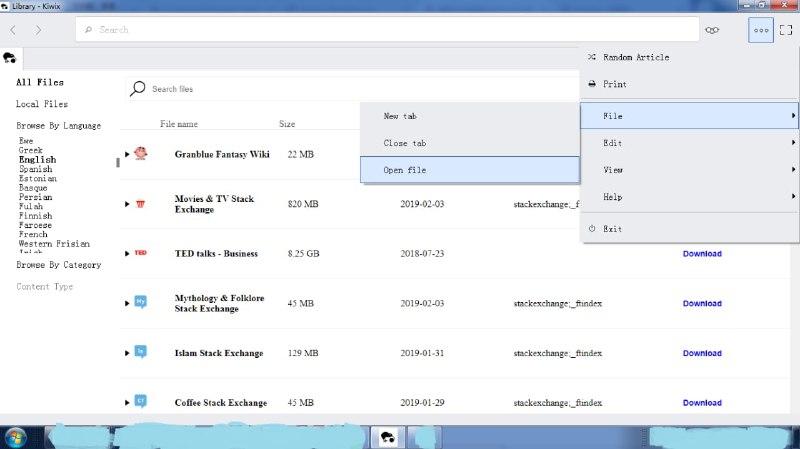Screen dimensions: 800x449
Task: Download TED talks - Business
Action: 702,254
